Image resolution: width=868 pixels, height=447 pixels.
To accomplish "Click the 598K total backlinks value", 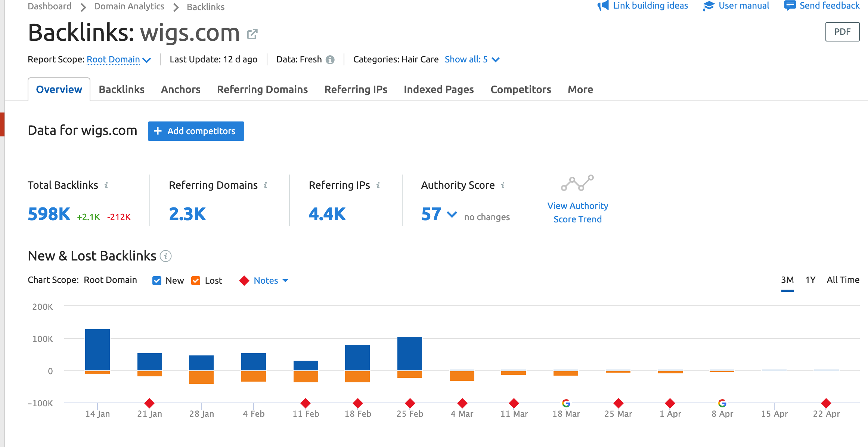I will click(x=49, y=214).
